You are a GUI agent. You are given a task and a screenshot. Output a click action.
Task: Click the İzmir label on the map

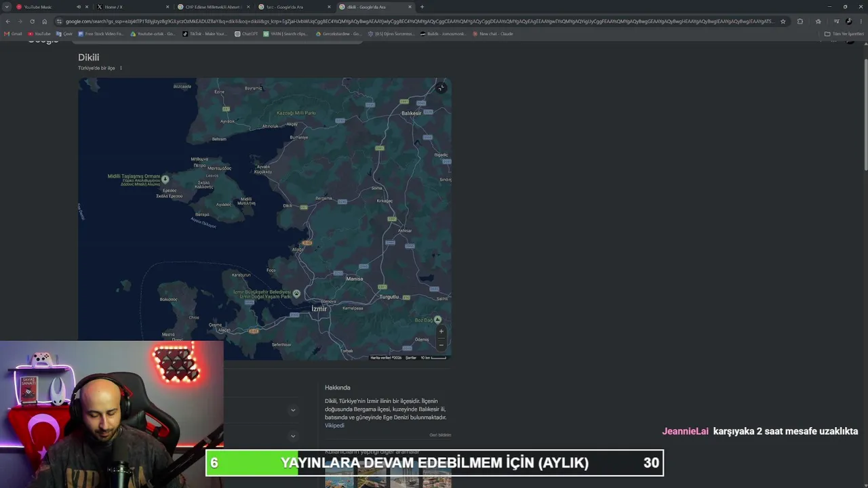(319, 308)
